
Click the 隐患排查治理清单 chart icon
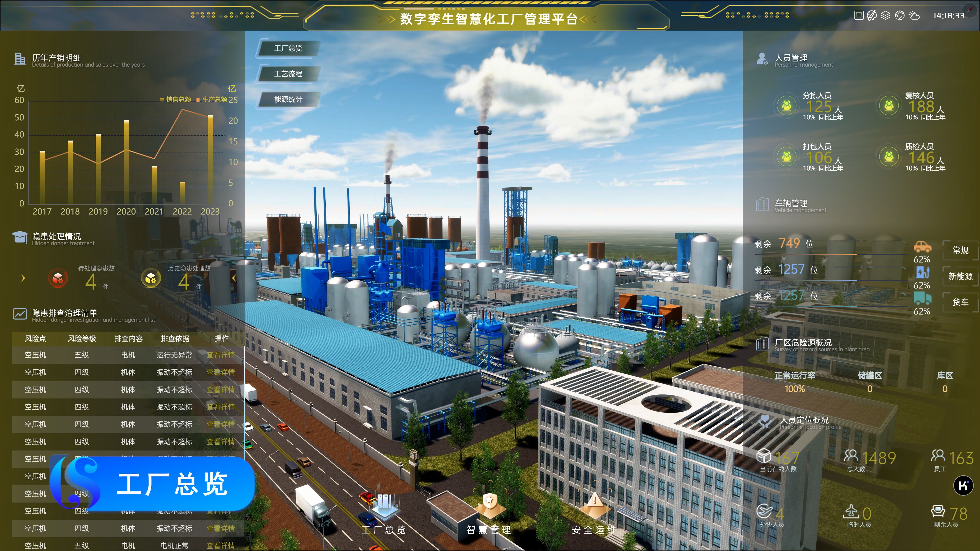point(20,314)
